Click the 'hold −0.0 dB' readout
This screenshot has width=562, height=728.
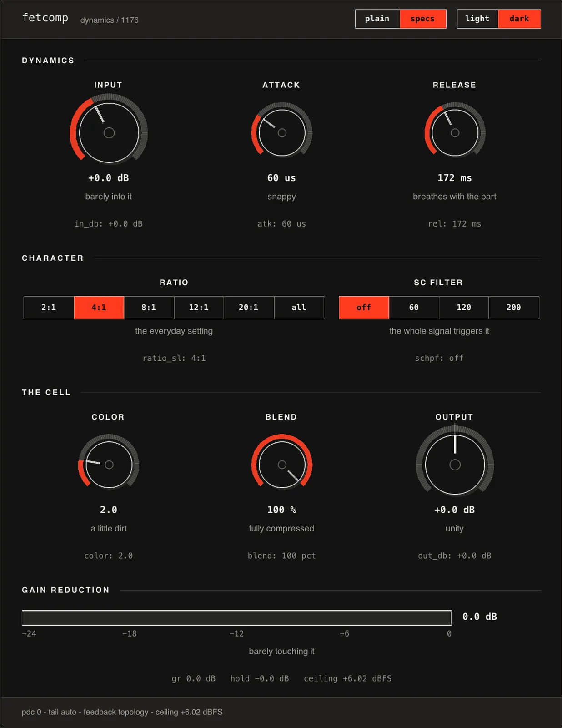tap(260, 678)
